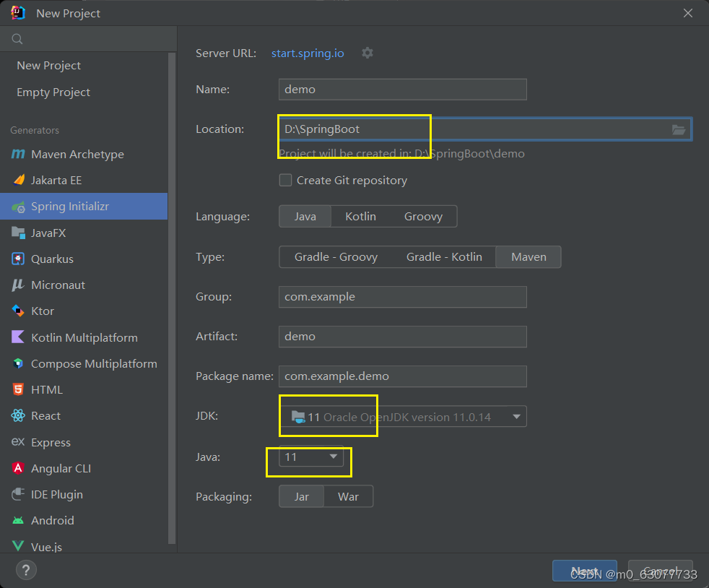The width and height of the screenshot is (709, 588).
Task: Open the Java version dropdown
Action: click(x=311, y=457)
